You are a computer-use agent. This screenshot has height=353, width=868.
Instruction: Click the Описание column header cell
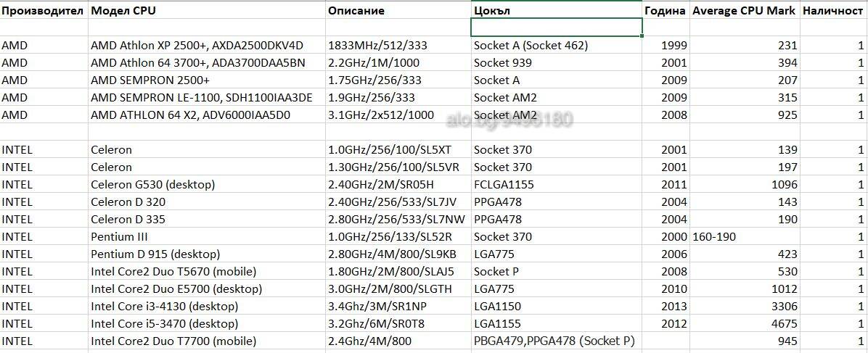pyautogui.click(x=398, y=11)
